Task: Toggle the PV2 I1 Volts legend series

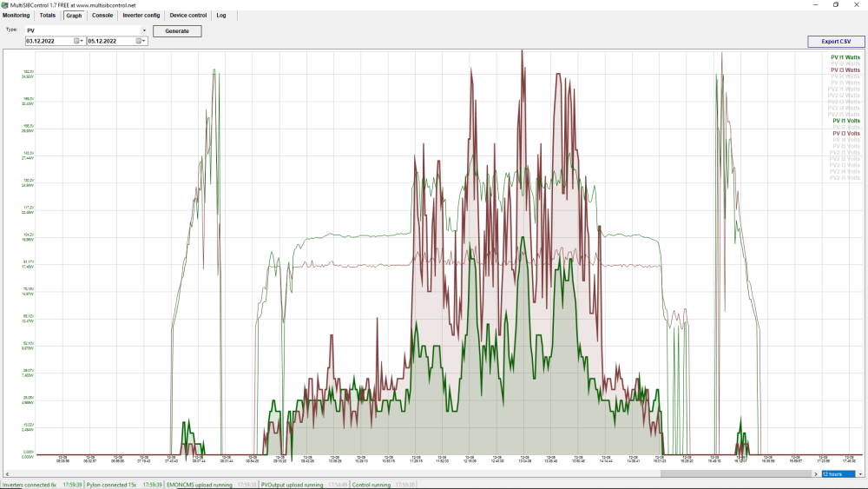Action: (845, 153)
